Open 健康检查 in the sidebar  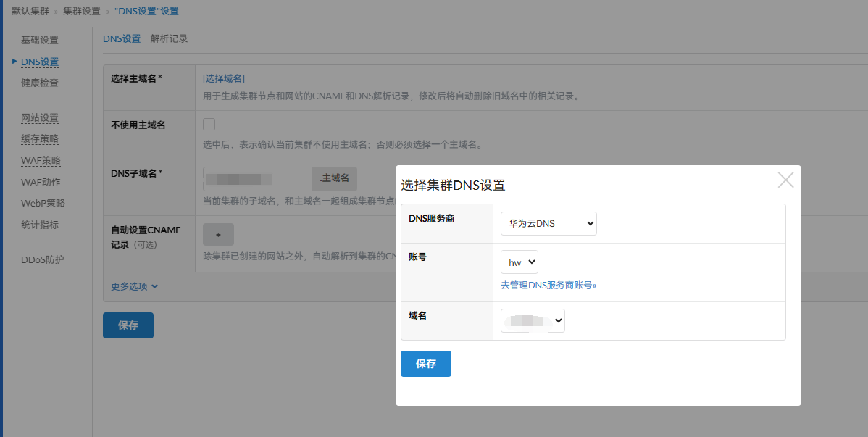point(40,83)
